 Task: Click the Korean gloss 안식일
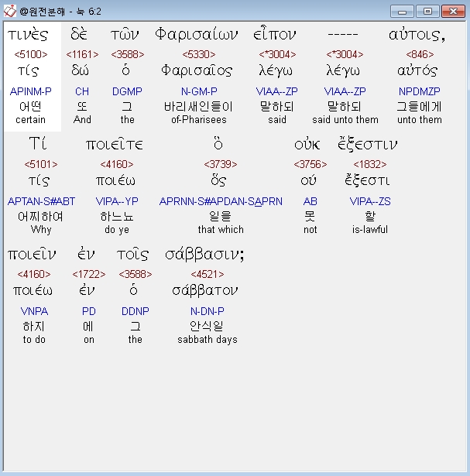pos(207,327)
